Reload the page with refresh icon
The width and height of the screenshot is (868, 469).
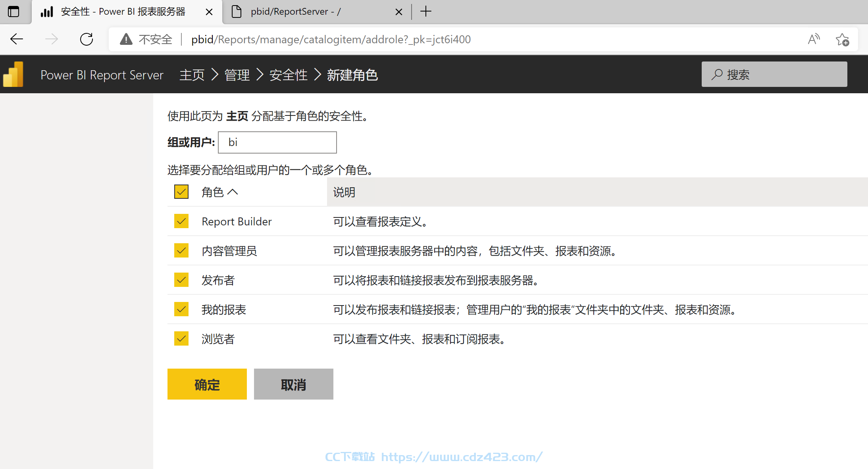(x=87, y=39)
